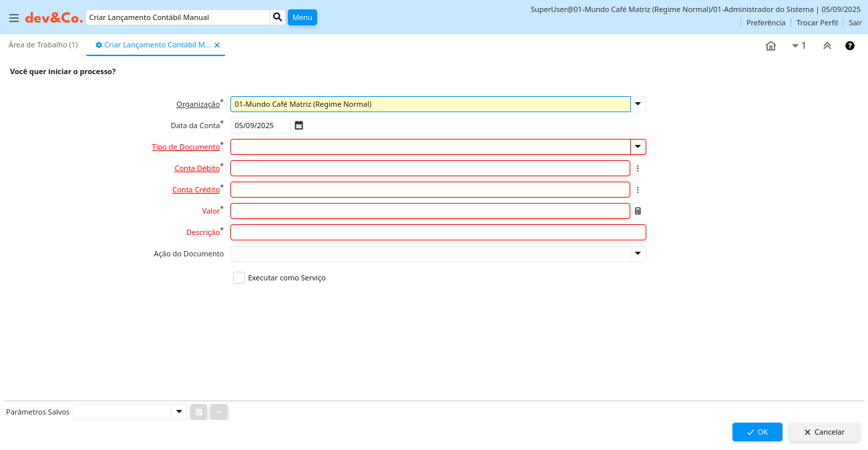Click OK to start the process
868x450 pixels.
(x=756, y=432)
